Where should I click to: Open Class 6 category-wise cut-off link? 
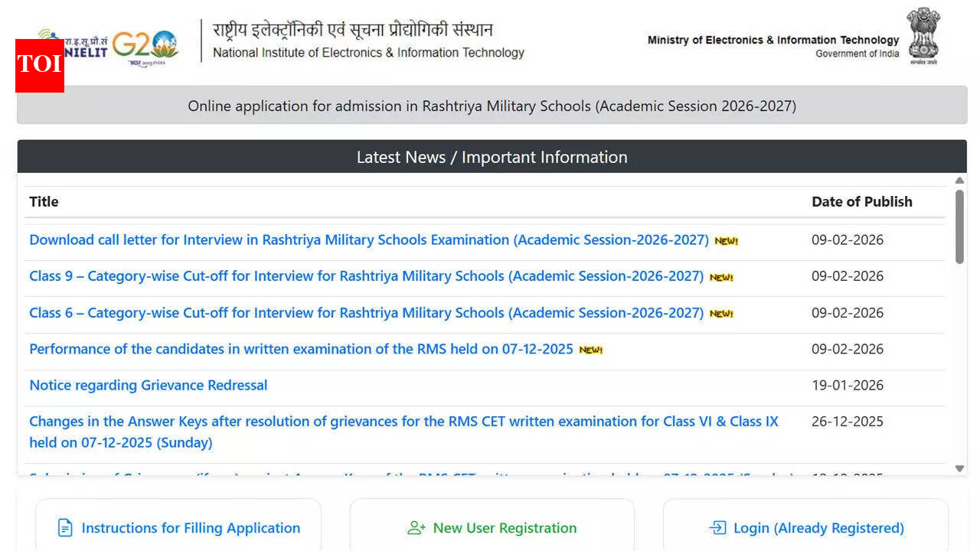click(x=366, y=313)
